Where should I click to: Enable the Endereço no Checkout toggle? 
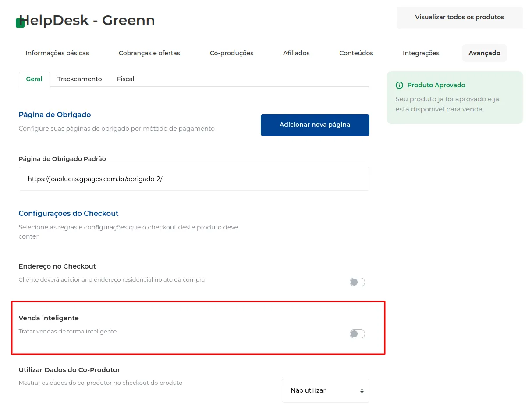pyautogui.click(x=357, y=282)
